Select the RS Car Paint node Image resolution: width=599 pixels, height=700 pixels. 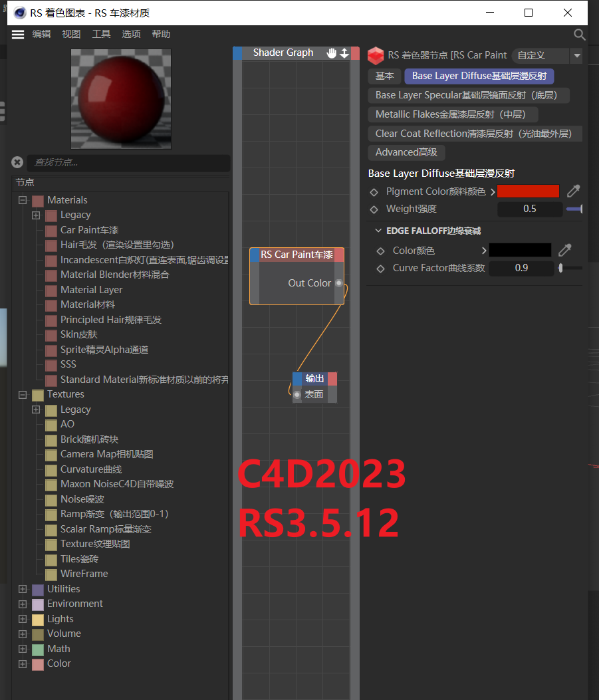(297, 277)
